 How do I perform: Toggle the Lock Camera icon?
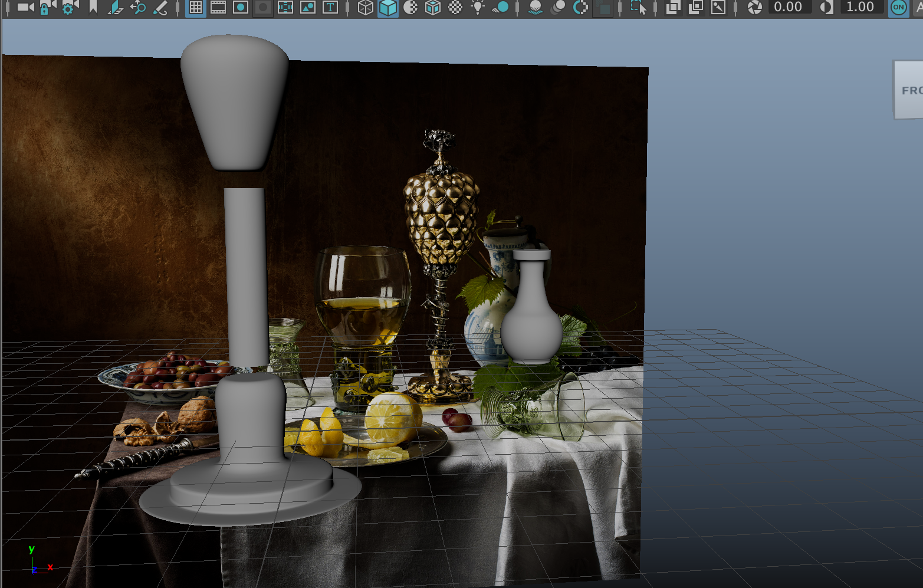(47, 8)
